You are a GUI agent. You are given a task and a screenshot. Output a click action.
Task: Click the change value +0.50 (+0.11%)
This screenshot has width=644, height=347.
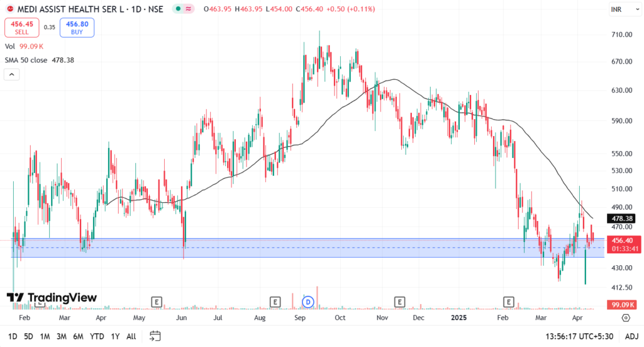click(350, 9)
